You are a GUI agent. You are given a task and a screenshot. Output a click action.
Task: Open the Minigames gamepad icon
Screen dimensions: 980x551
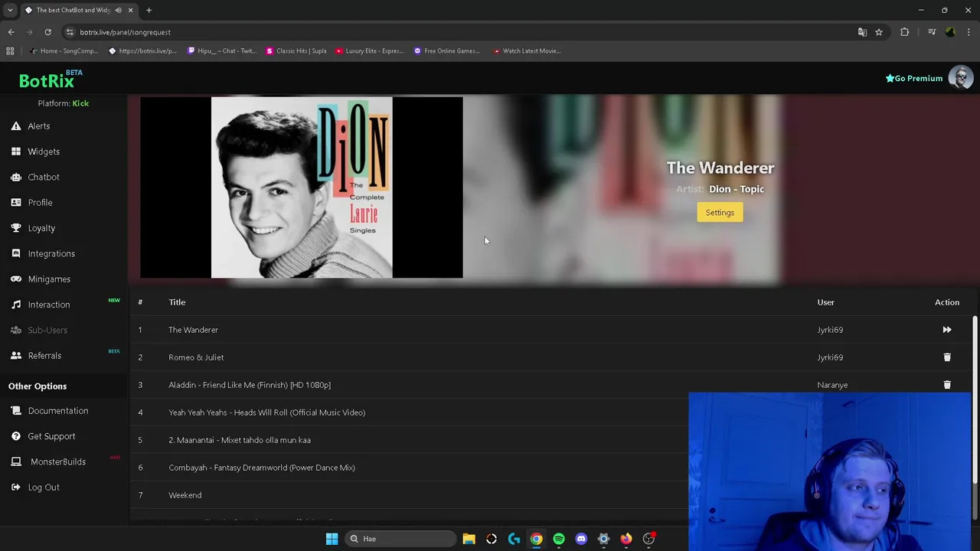coord(16,279)
